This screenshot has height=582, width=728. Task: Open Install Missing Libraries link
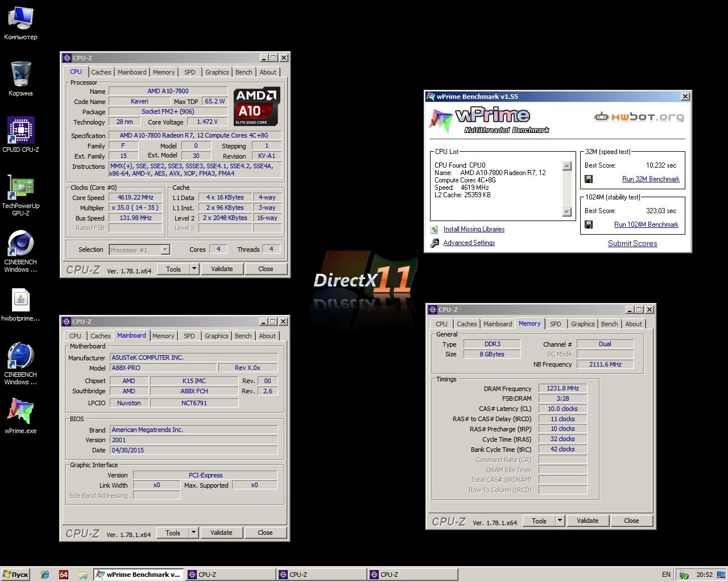(x=474, y=229)
